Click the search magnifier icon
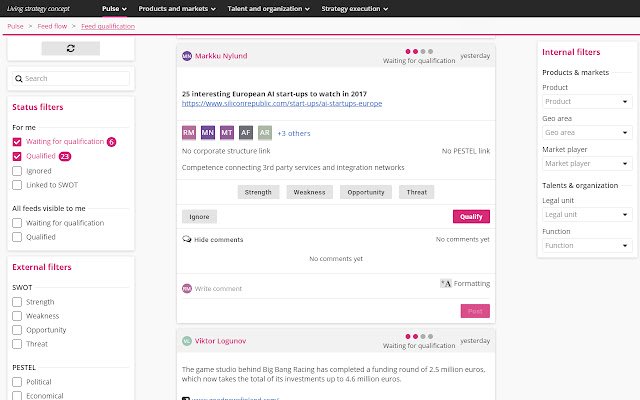This screenshot has width=640, height=400. click(x=18, y=79)
